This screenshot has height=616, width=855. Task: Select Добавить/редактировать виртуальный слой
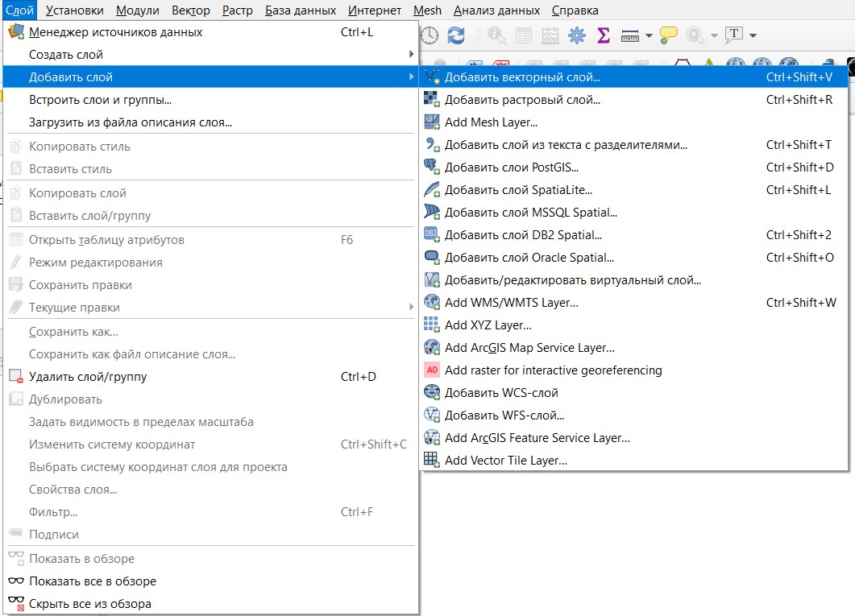click(633, 279)
